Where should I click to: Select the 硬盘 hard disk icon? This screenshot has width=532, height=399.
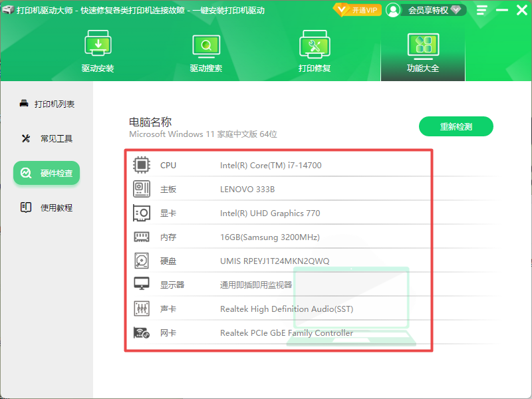pos(140,260)
